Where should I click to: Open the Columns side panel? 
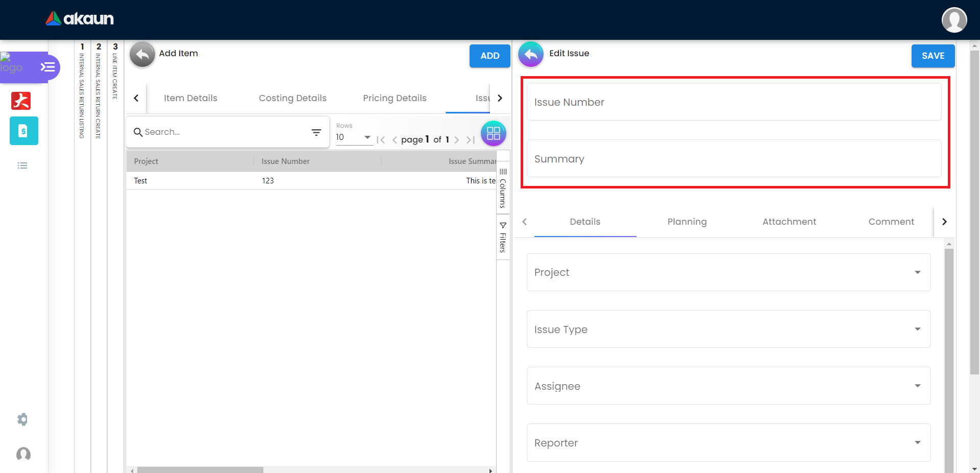[503, 188]
